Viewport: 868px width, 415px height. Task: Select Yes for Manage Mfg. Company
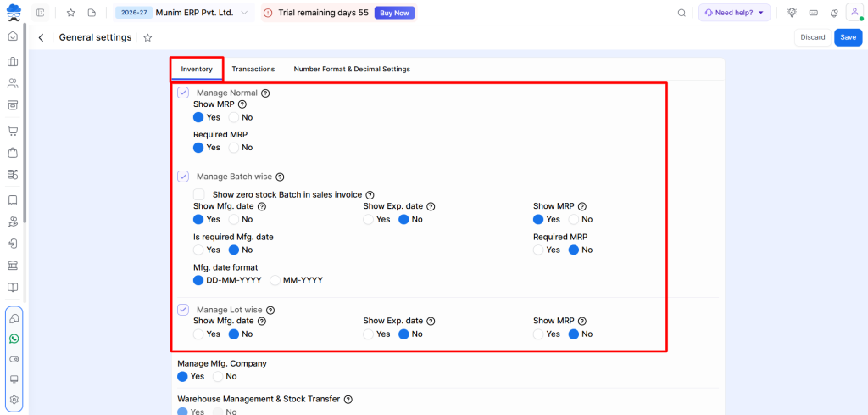(x=183, y=376)
